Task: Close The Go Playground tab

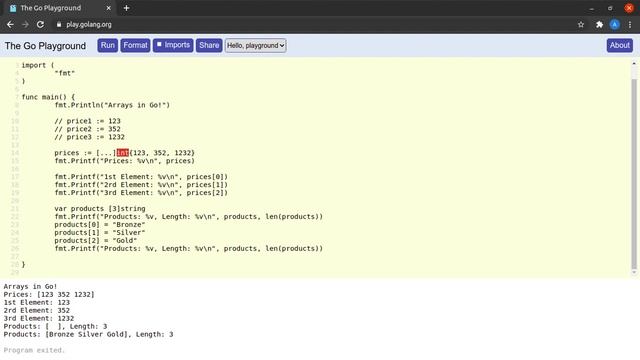Action: [109, 8]
